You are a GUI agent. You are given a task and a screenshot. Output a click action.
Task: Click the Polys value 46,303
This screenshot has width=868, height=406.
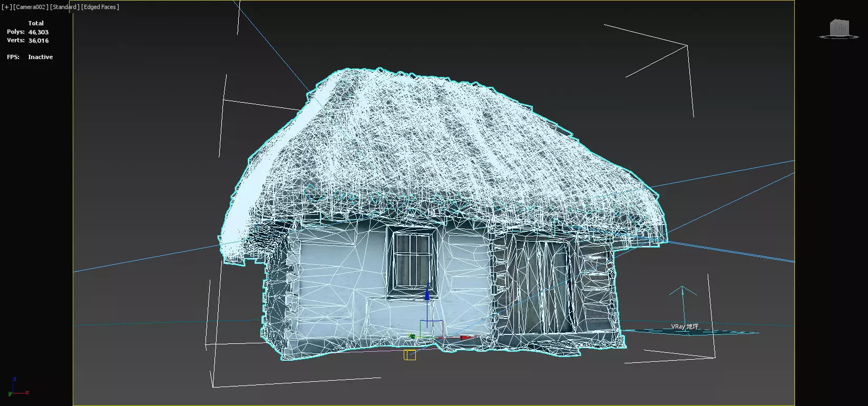38,32
